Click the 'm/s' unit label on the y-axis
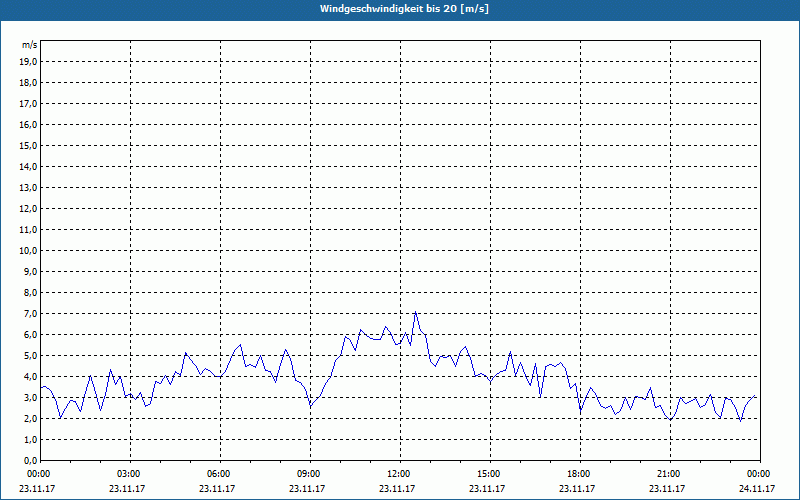The height and width of the screenshot is (500, 800). 30,45
